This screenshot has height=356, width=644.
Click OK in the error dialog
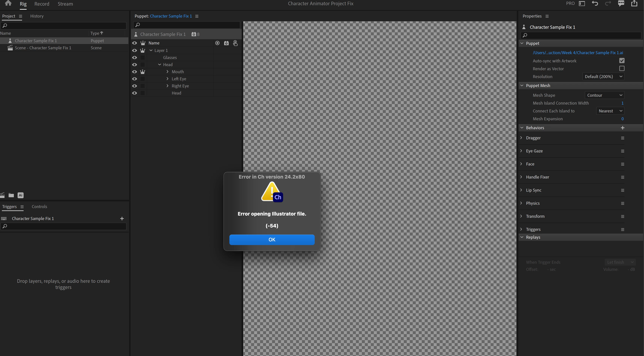tap(272, 240)
